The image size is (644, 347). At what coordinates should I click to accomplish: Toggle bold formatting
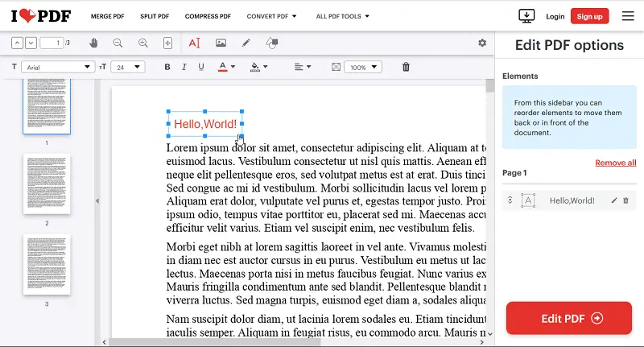tap(167, 67)
